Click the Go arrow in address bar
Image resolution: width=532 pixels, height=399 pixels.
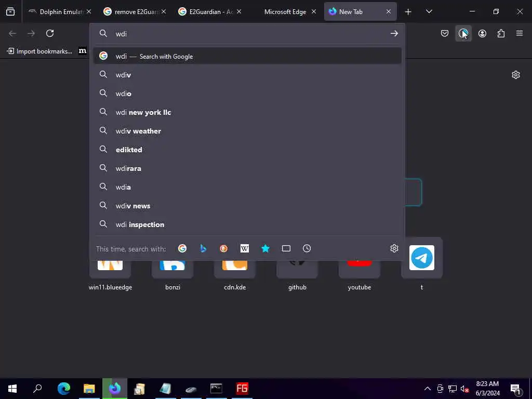coord(394,33)
